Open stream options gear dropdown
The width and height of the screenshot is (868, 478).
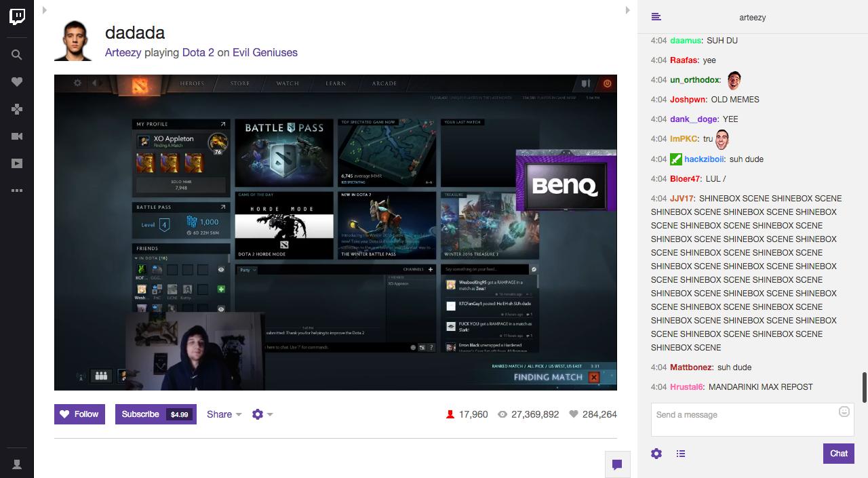point(262,414)
